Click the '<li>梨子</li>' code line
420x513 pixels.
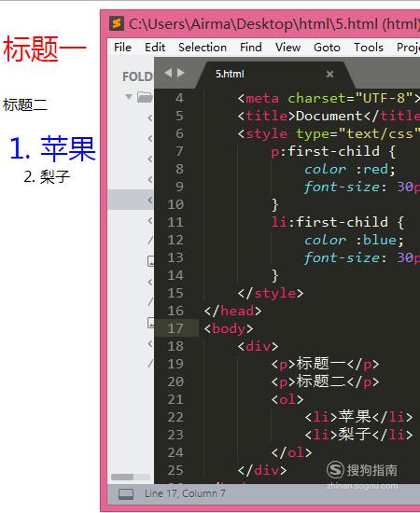pyautogui.click(x=358, y=435)
